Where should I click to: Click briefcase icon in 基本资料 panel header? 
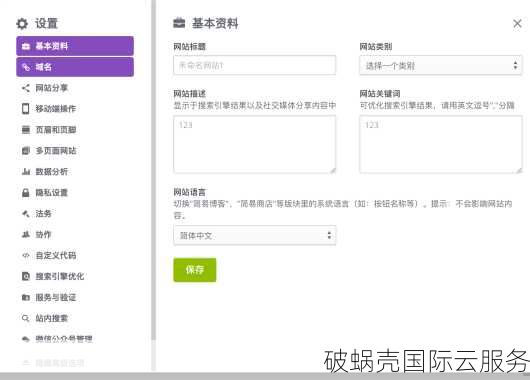click(x=179, y=23)
